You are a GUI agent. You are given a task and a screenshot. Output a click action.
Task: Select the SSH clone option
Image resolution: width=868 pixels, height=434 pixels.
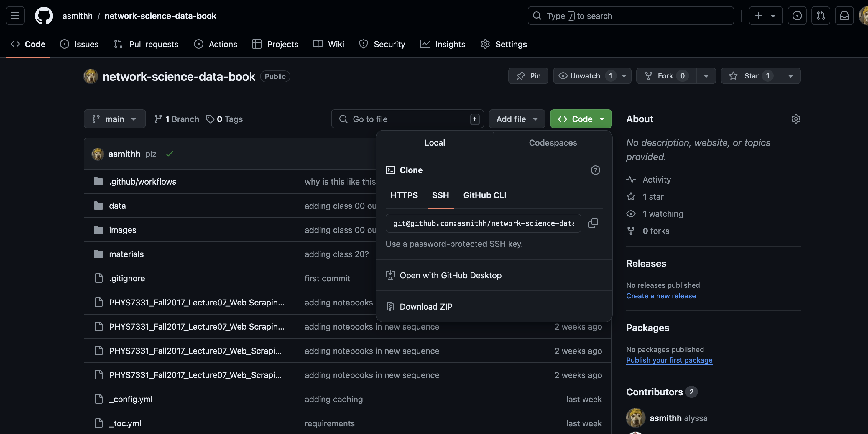point(440,195)
